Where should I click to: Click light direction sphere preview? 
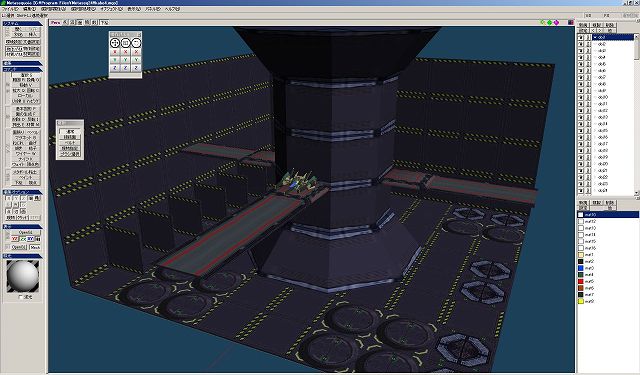[x=22, y=275]
